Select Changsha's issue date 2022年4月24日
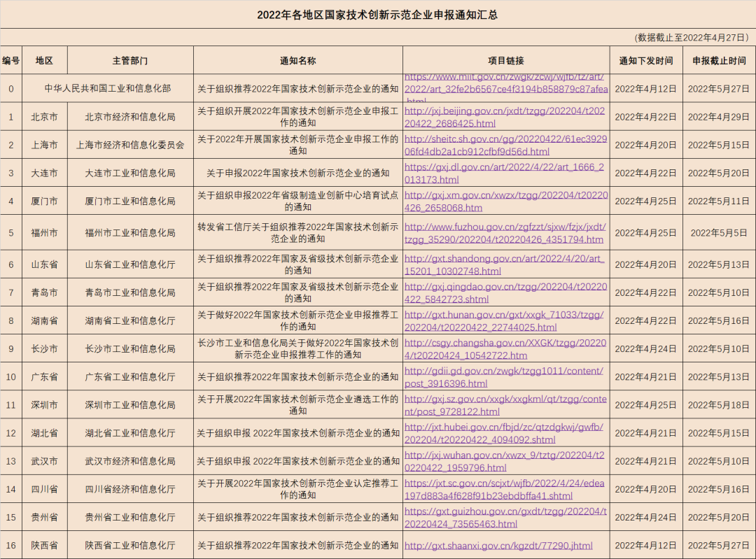Image resolution: width=756 pixels, height=559 pixels. pyautogui.click(x=646, y=348)
